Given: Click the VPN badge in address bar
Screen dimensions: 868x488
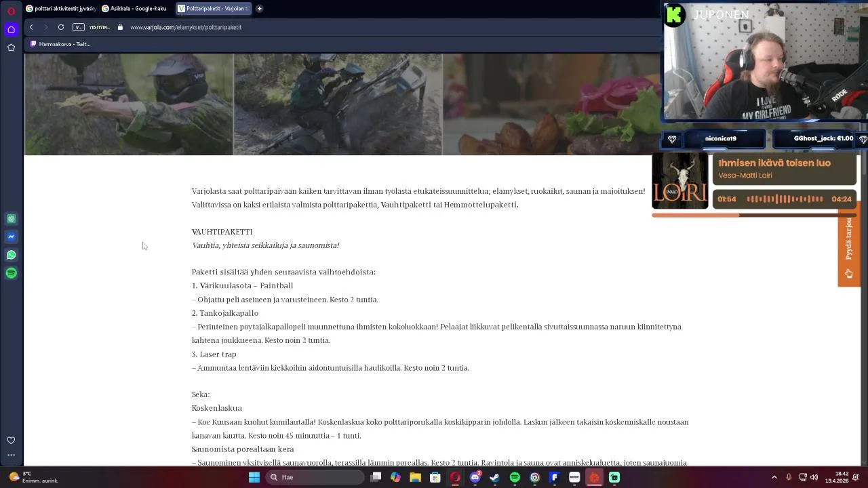Looking at the screenshot, I should 79,27.
